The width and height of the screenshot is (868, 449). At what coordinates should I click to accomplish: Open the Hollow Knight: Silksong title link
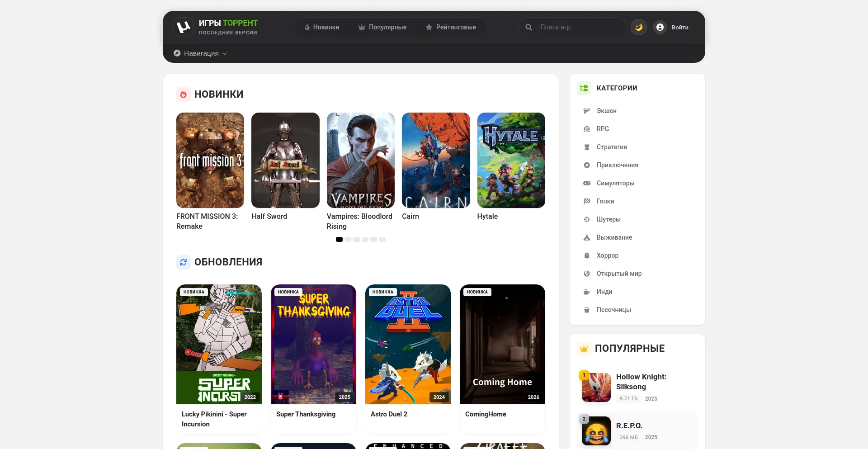[641, 382]
